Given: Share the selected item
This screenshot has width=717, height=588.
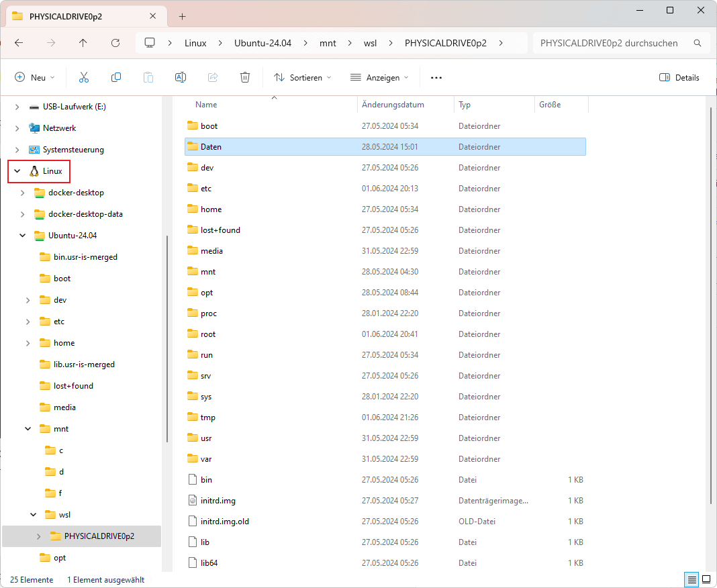Looking at the screenshot, I should (212, 77).
